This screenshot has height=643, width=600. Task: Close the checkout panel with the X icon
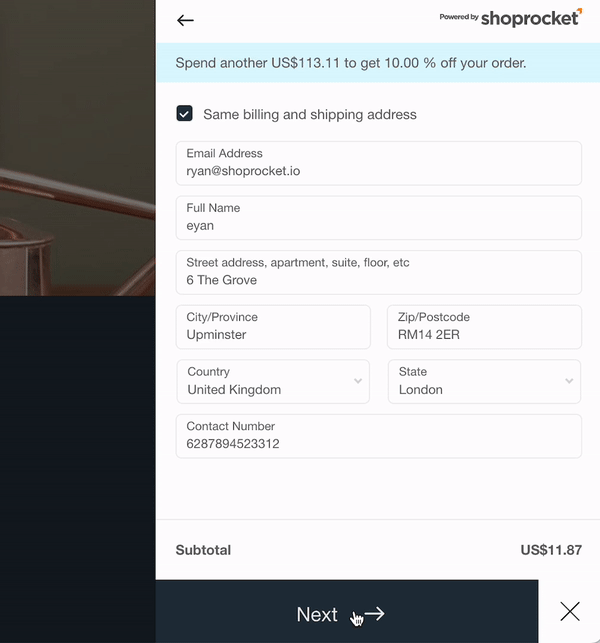coord(570,611)
